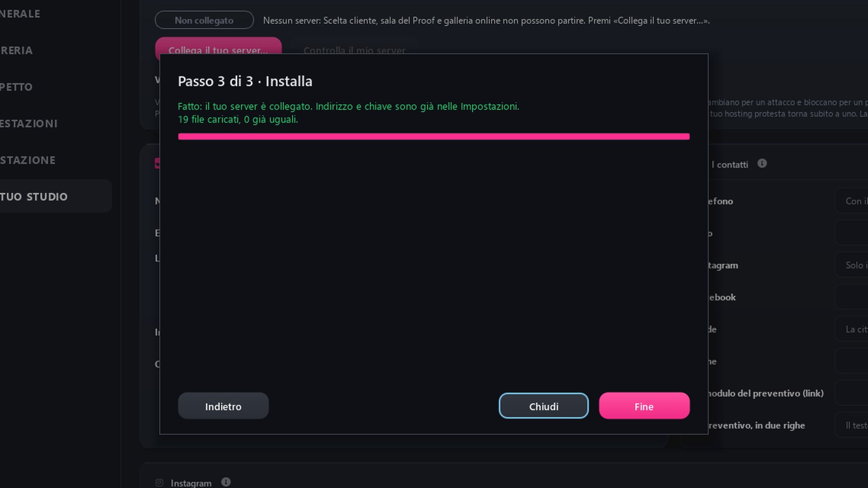Click the Fine button to finish installation
The height and width of the screenshot is (488, 868).
click(644, 406)
